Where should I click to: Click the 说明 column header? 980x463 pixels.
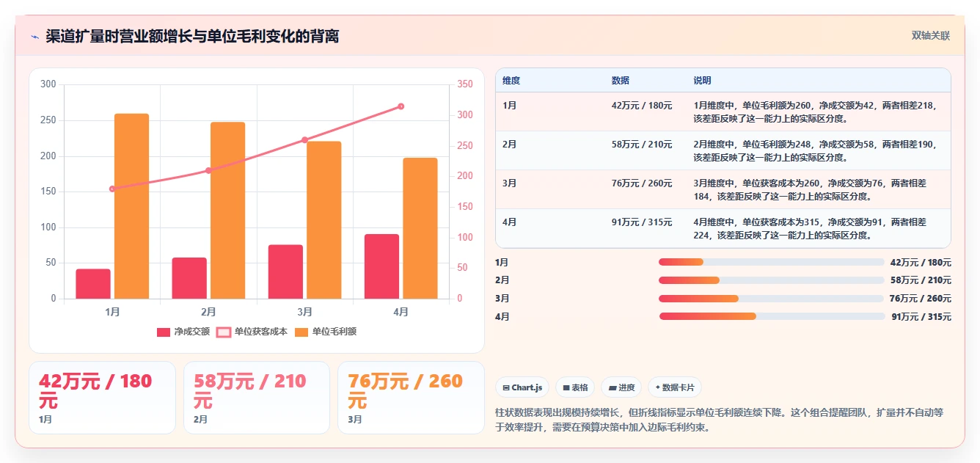coord(702,81)
